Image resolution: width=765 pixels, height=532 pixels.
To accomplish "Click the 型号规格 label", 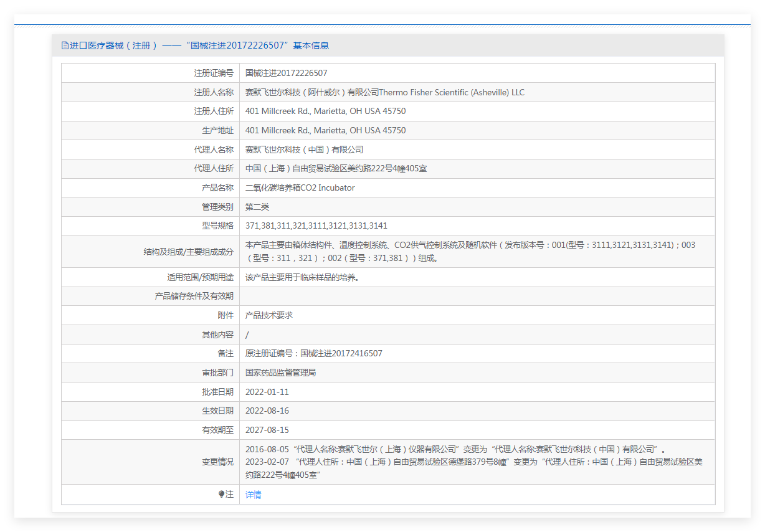I will 218,226.
